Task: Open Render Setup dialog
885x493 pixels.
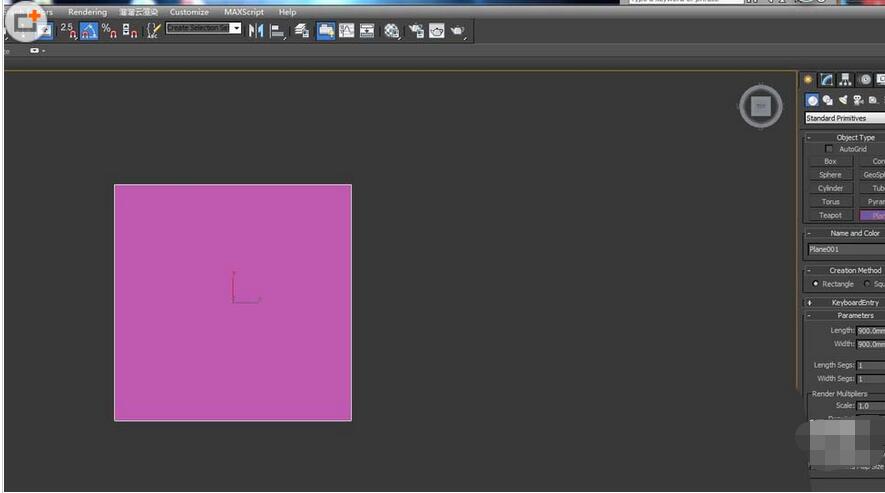Action: coord(417,30)
